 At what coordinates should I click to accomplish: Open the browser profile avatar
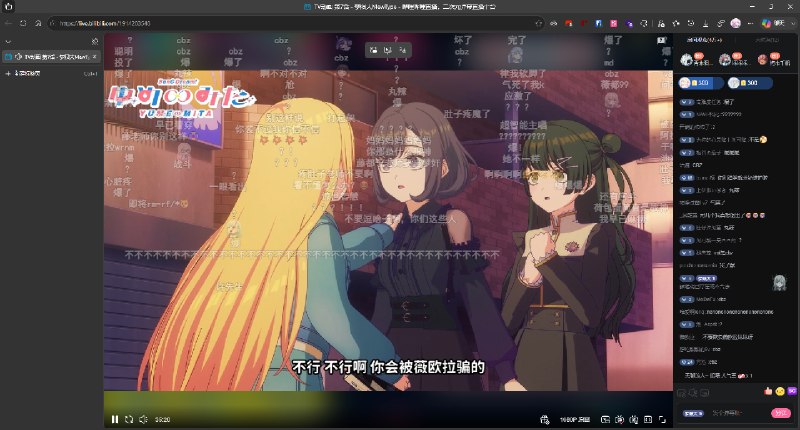(x=735, y=23)
